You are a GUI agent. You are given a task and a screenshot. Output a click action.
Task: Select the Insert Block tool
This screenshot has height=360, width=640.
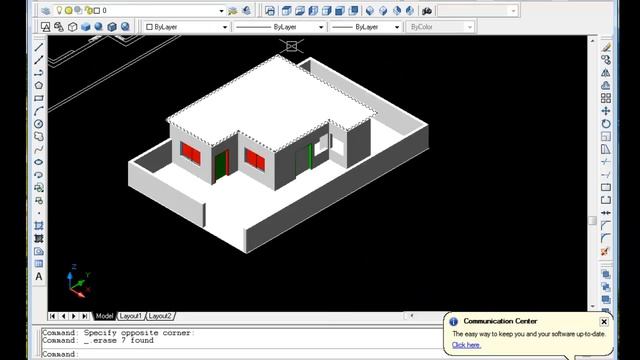coord(39,188)
